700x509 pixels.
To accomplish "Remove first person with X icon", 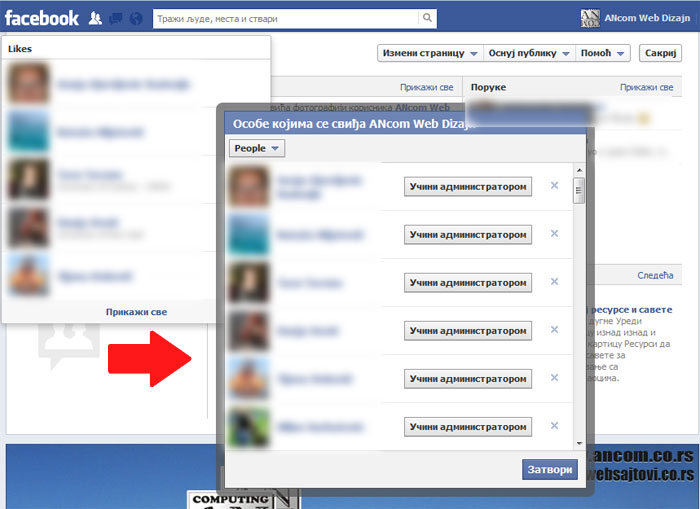I will (x=554, y=185).
